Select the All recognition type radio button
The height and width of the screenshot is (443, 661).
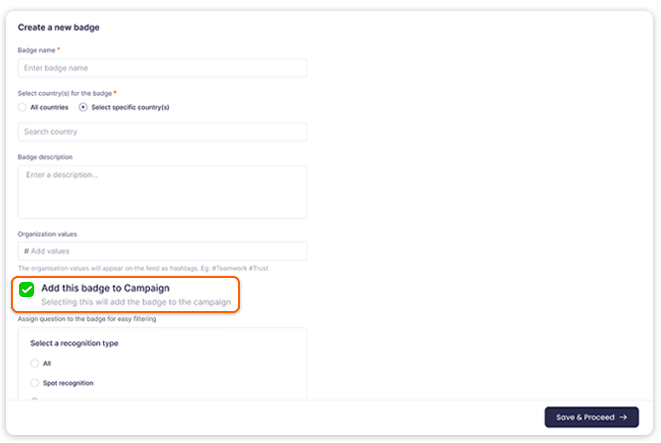pos(35,363)
